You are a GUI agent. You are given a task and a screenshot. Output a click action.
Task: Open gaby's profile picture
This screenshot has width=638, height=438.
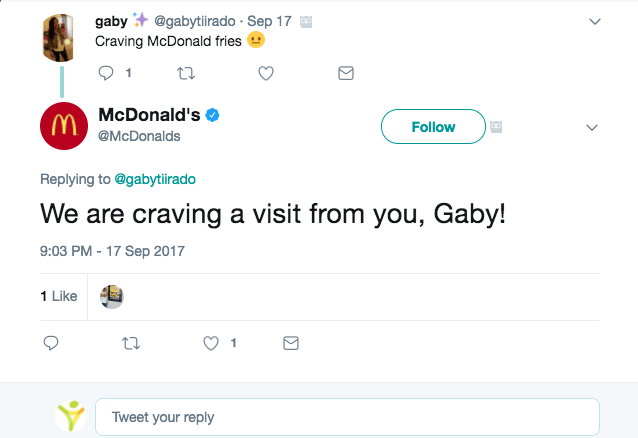pyautogui.click(x=59, y=38)
